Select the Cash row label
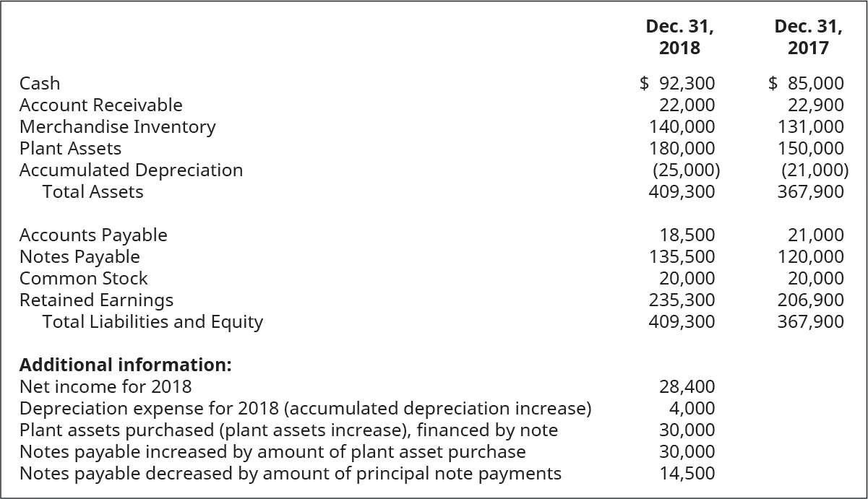The height and width of the screenshot is (499, 868). click(40, 84)
